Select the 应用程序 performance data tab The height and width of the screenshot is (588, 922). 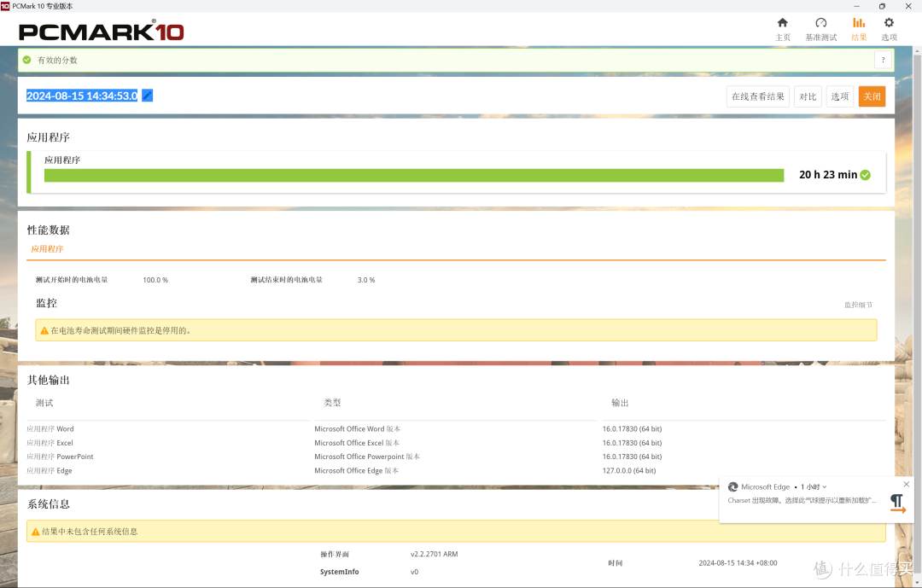point(47,248)
